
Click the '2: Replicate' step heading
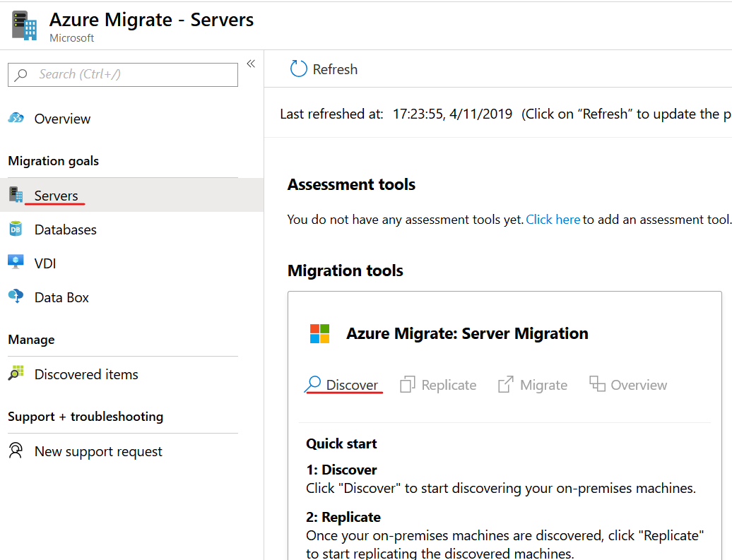coord(343,517)
